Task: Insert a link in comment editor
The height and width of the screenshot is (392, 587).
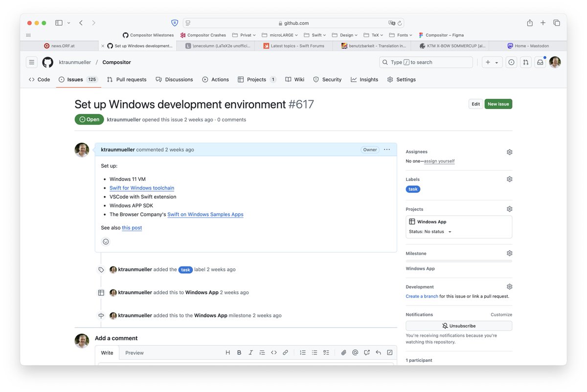Action: [x=286, y=352]
